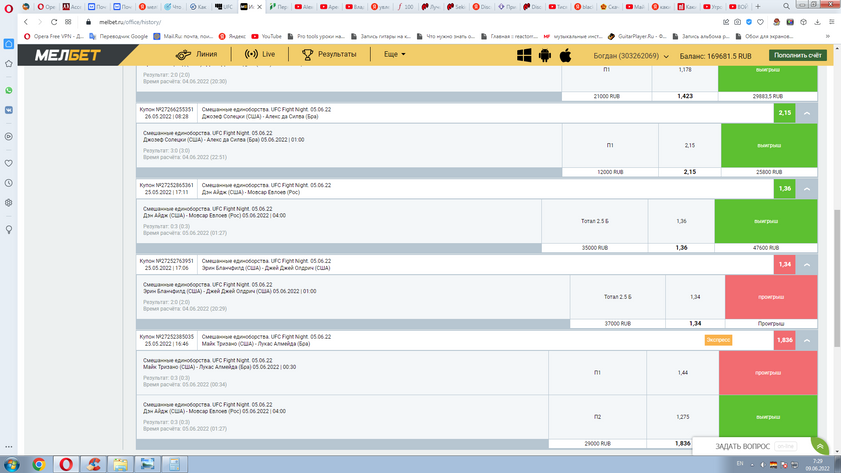841x473 pixels.
Task: Click the green 1,36 odds badge
Action: point(785,189)
